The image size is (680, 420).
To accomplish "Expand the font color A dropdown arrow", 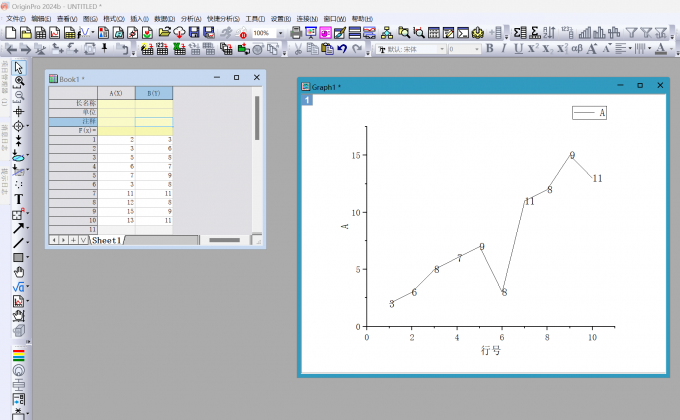I will [670, 49].
